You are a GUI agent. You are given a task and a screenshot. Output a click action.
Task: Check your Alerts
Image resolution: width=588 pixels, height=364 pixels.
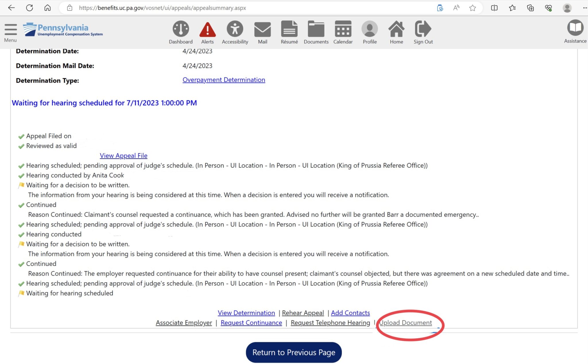click(207, 32)
